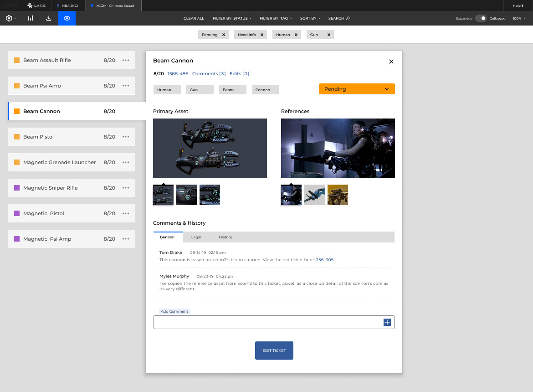This screenshot has height=392, width=533.
Task: Open more options for Magnetic Psi Amp
Action: coord(126,239)
